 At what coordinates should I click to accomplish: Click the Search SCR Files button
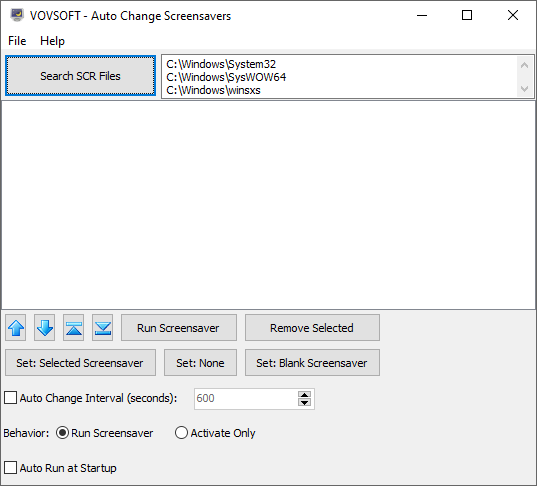[80, 76]
